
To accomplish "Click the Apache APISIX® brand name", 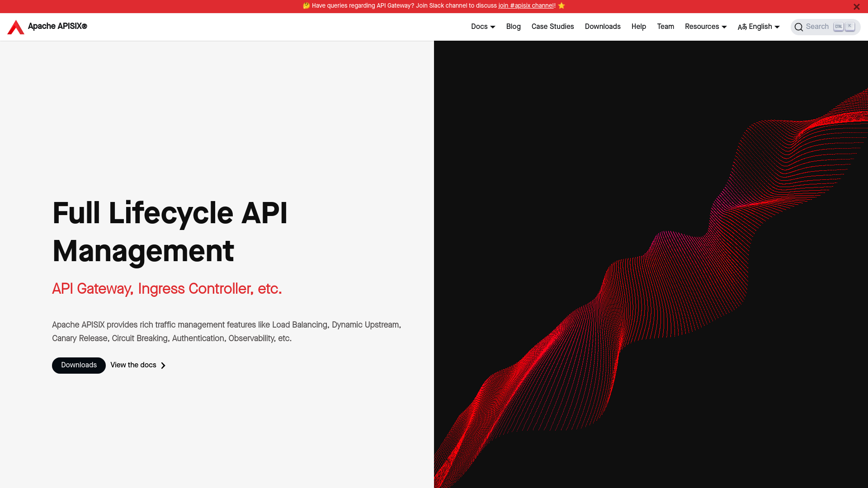I will pyautogui.click(x=57, y=27).
